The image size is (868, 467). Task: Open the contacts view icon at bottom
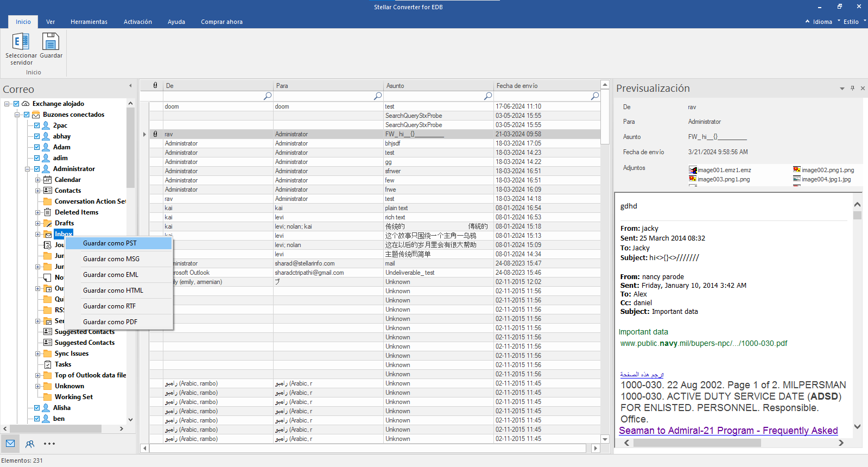pos(30,444)
